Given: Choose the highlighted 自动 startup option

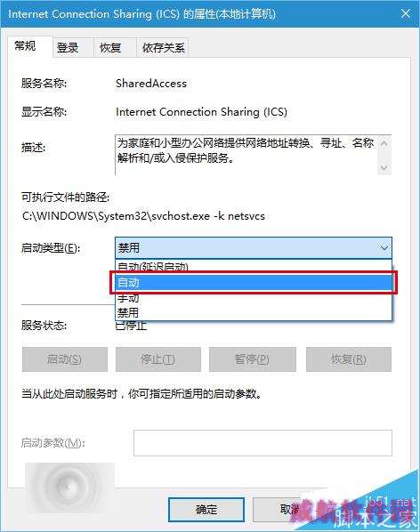Looking at the screenshot, I should click(254, 283).
